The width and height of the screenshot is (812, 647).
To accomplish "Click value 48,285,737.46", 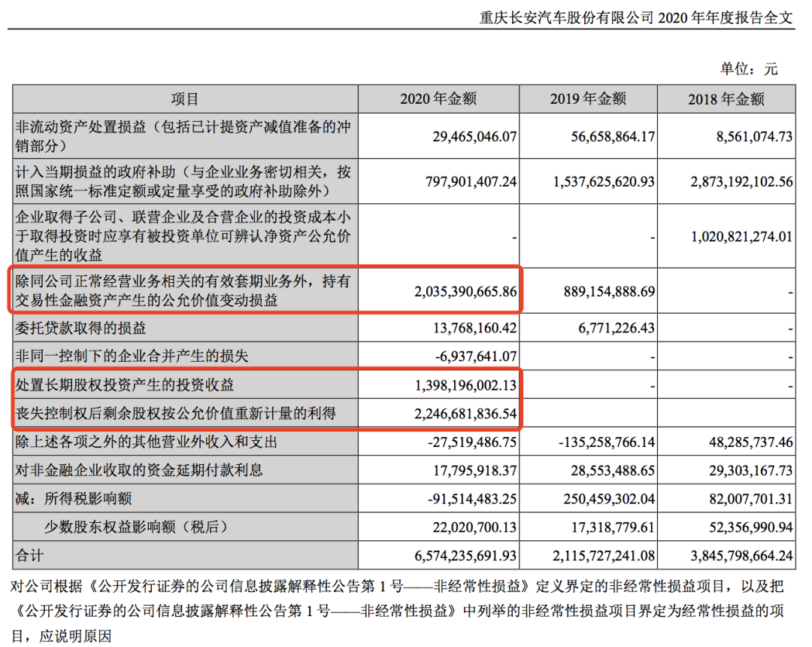I will [750, 442].
